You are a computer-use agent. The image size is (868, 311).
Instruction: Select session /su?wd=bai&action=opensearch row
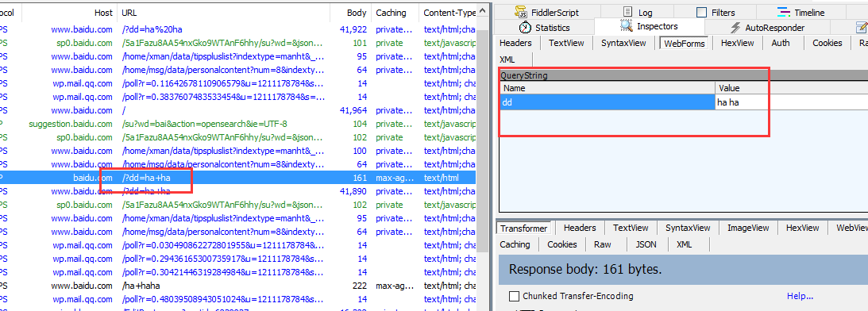238,124
